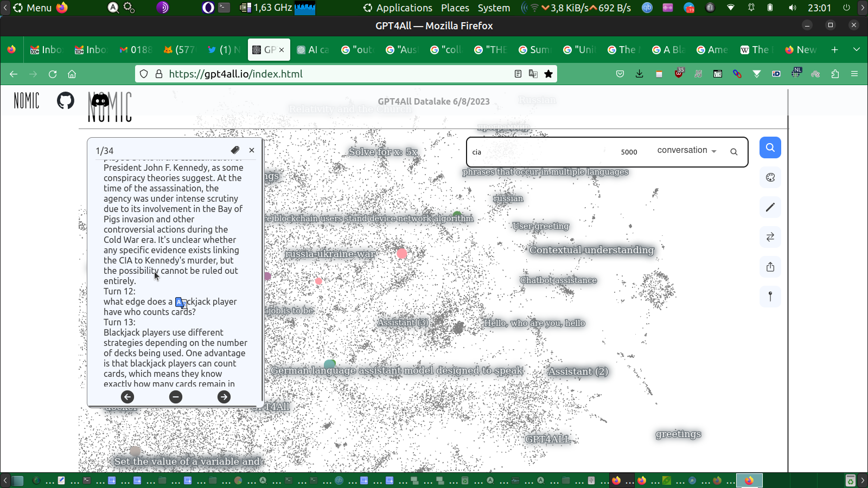868x488 pixels.
Task: Open the Nomic logo link
Action: coord(27,100)
